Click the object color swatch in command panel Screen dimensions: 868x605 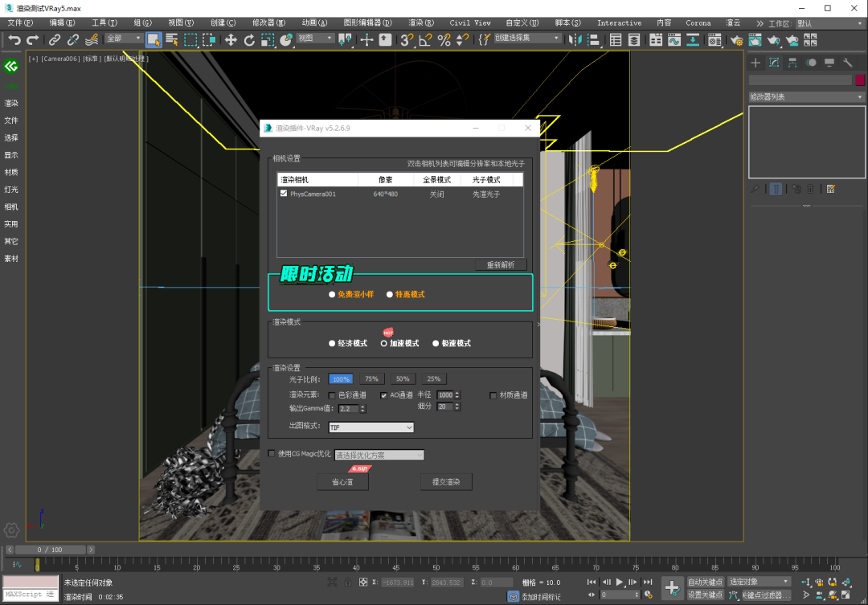point(860,80)
